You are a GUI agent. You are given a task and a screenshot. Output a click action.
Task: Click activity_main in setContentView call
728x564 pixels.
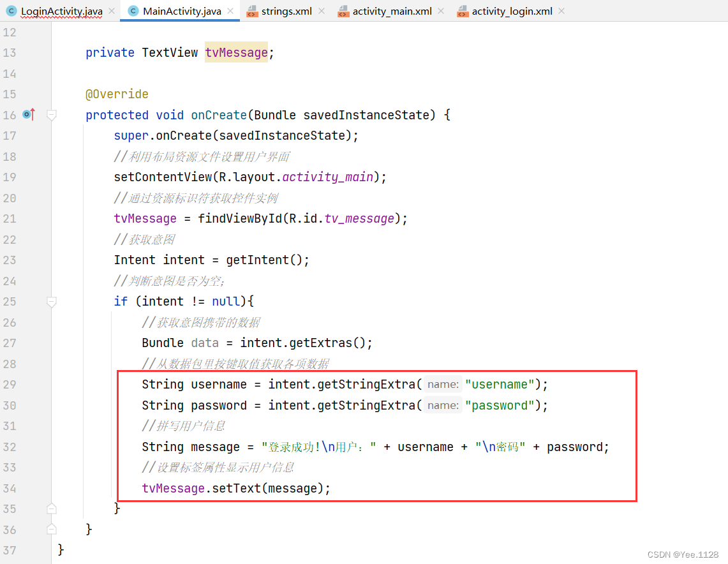[328, 177]
